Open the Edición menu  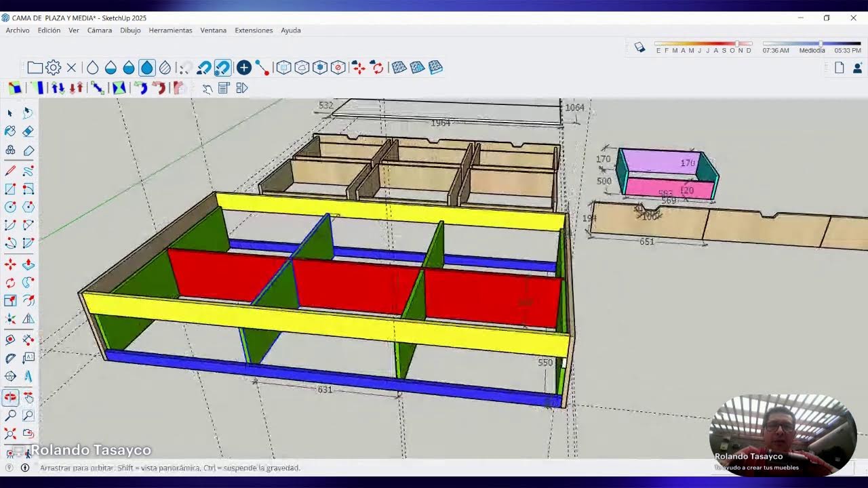(49, 30)
